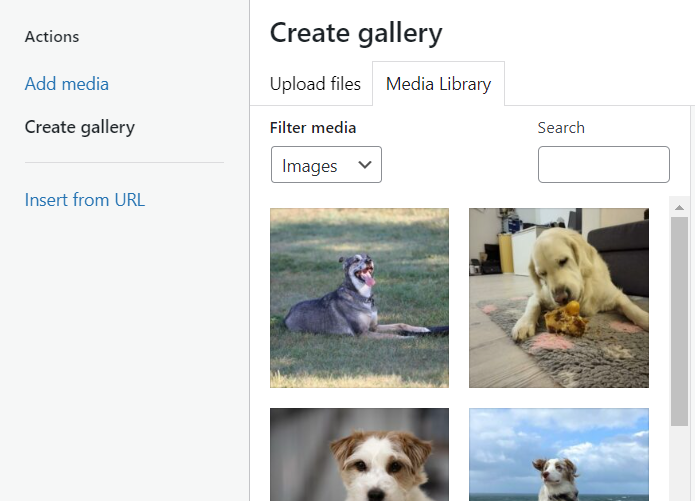Click the Search label above the input
695x501 pixels.
pyautogui.click(x=561, y=128)
